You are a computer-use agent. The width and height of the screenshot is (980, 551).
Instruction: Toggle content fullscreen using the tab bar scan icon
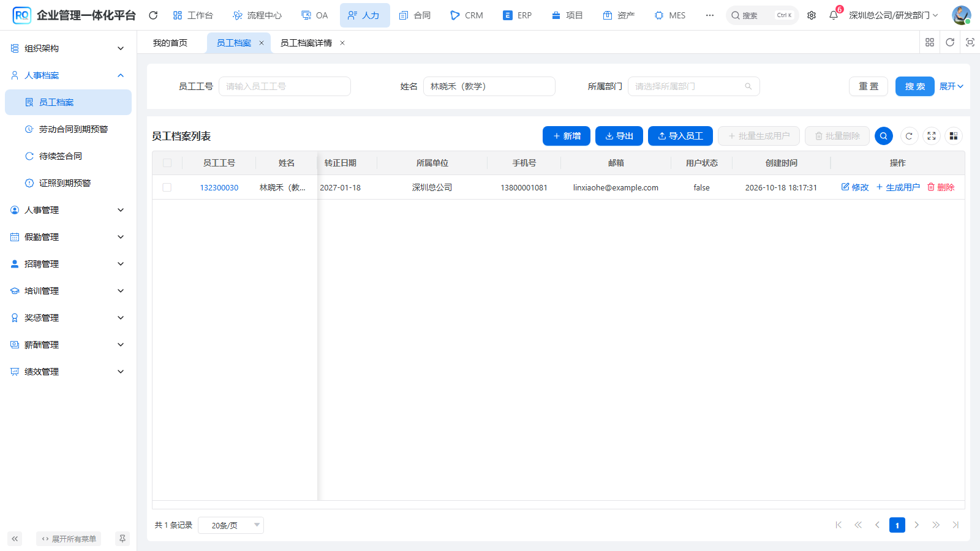(x=970, y=42)
